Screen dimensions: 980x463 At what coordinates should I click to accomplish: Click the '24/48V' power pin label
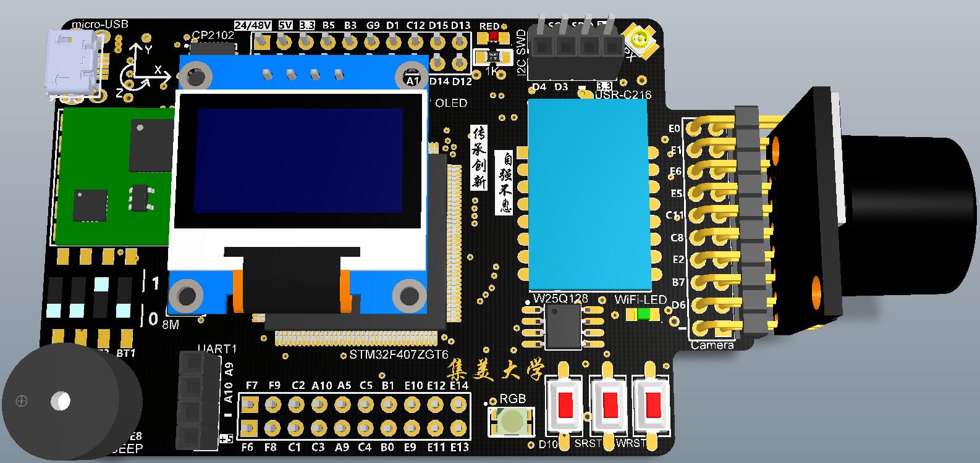(x=253, y=25)
